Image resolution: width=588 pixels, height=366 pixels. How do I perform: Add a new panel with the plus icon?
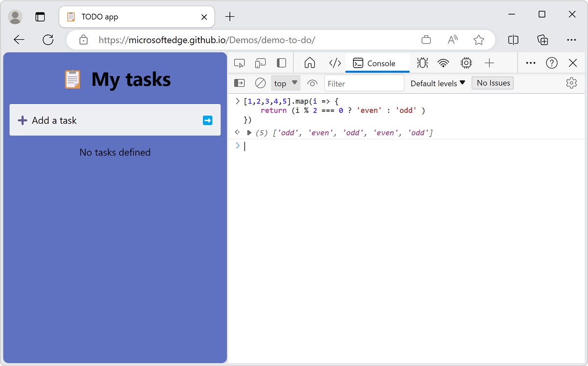(x=489, y=63)
